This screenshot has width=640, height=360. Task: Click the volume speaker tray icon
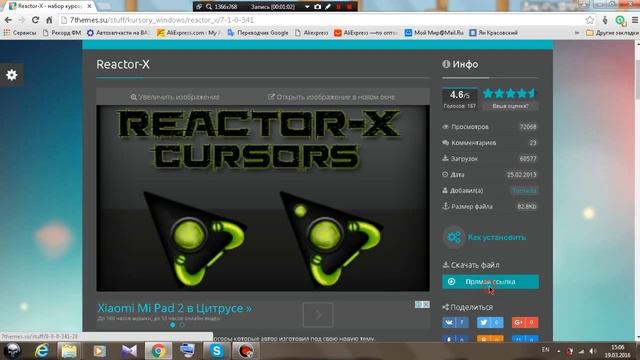click(x=593, y=351)
